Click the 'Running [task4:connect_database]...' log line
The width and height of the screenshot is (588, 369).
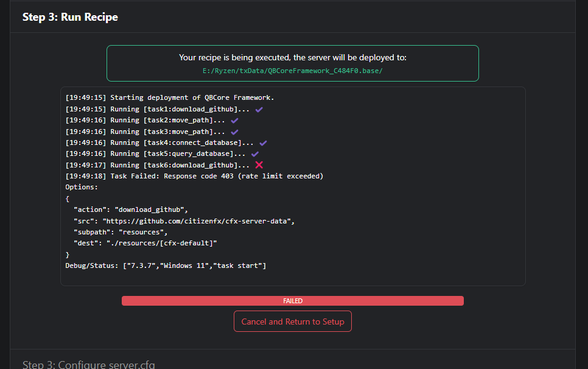click(x=159, y=143)
